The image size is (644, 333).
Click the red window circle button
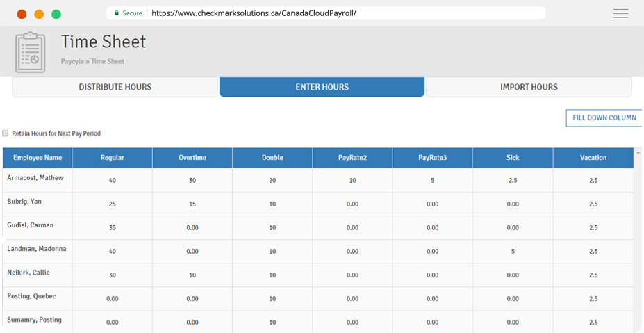22,14
